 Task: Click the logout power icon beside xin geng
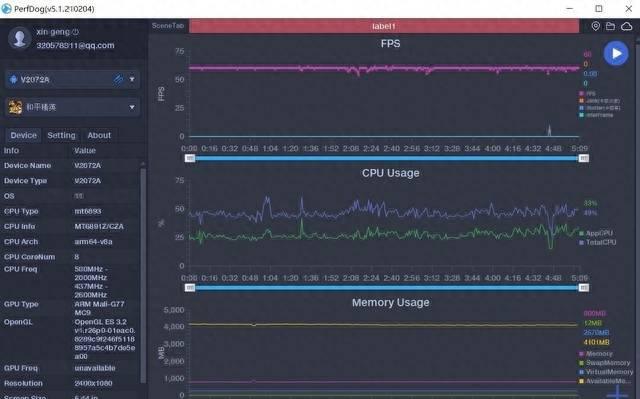coord(75,32)
